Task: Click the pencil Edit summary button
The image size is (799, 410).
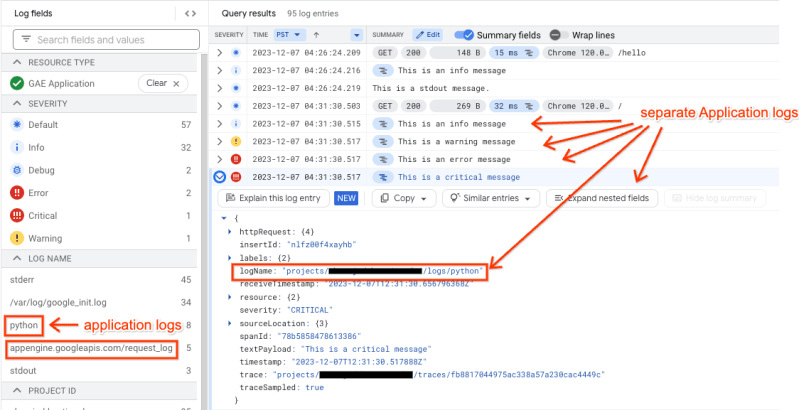Action: click(427, 35)
